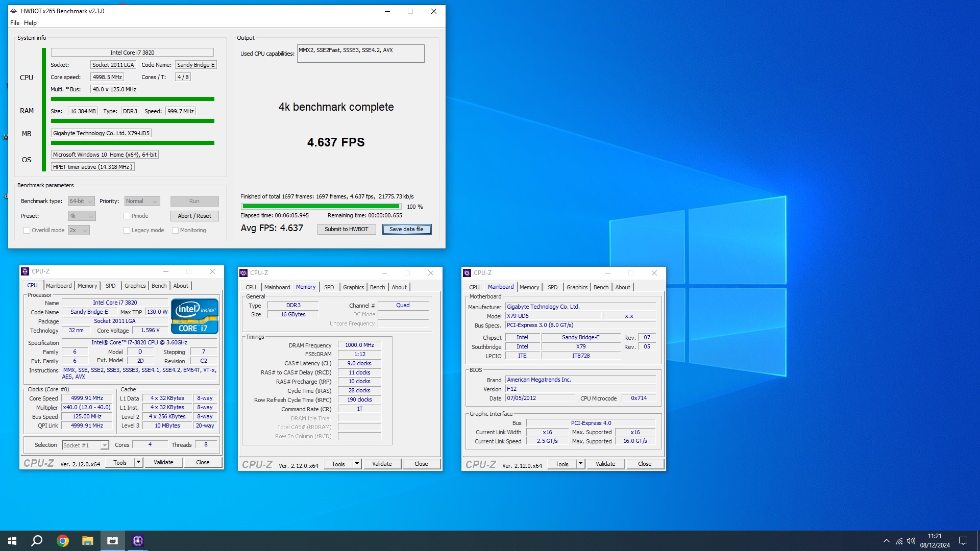The height and width of the screenshot is (551, 980).
Task: Open the Help menu in HWBOT
Action: (x=30, y=23)
